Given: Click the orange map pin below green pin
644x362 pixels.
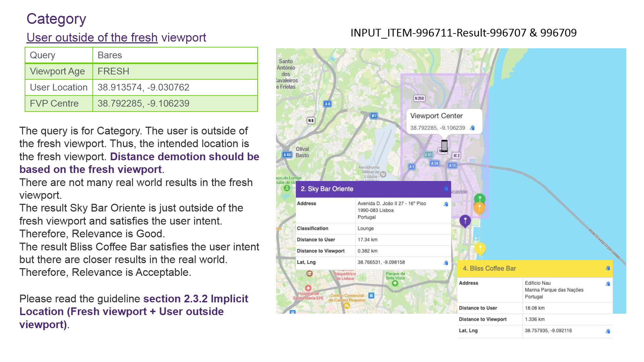Looking at the screenshot, I should [x=479, y=208].
